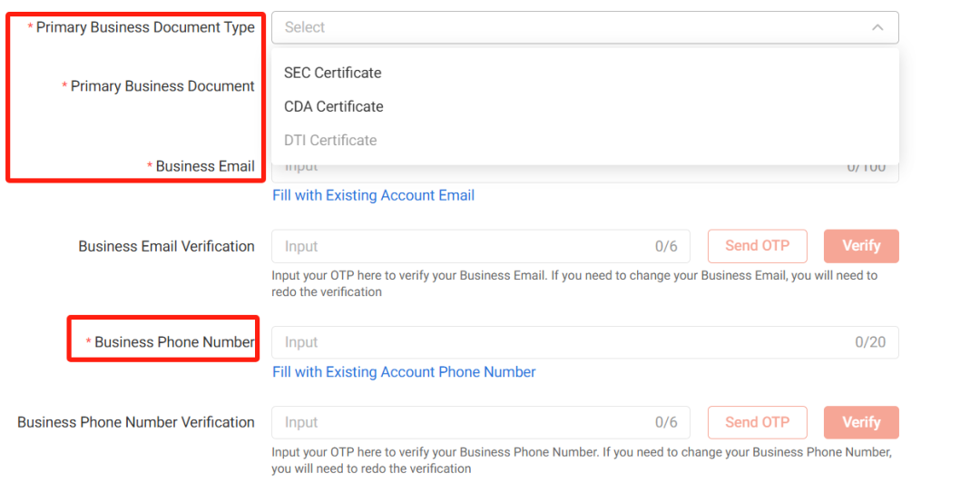Collapse the dropdown using the chevron arrow
The width and height of the screenshot is (980, 483).
pyautogui.click(x=877, y=27)
